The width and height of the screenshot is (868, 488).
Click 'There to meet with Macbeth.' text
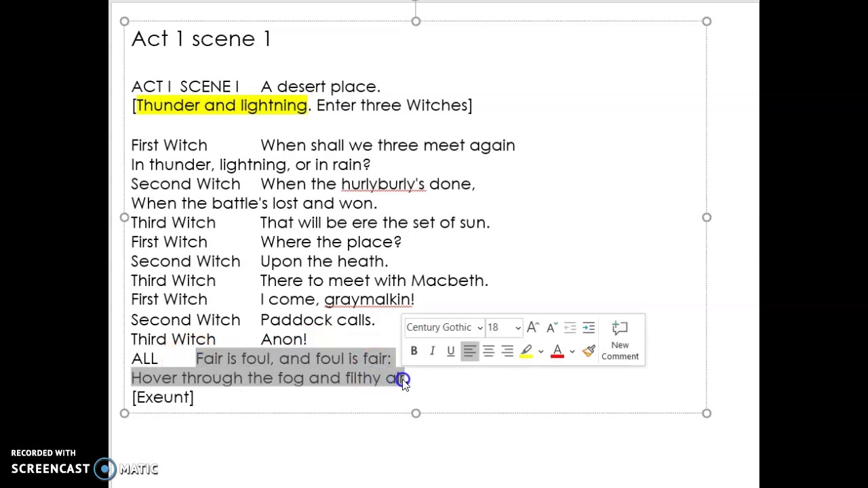coord(374,281)
